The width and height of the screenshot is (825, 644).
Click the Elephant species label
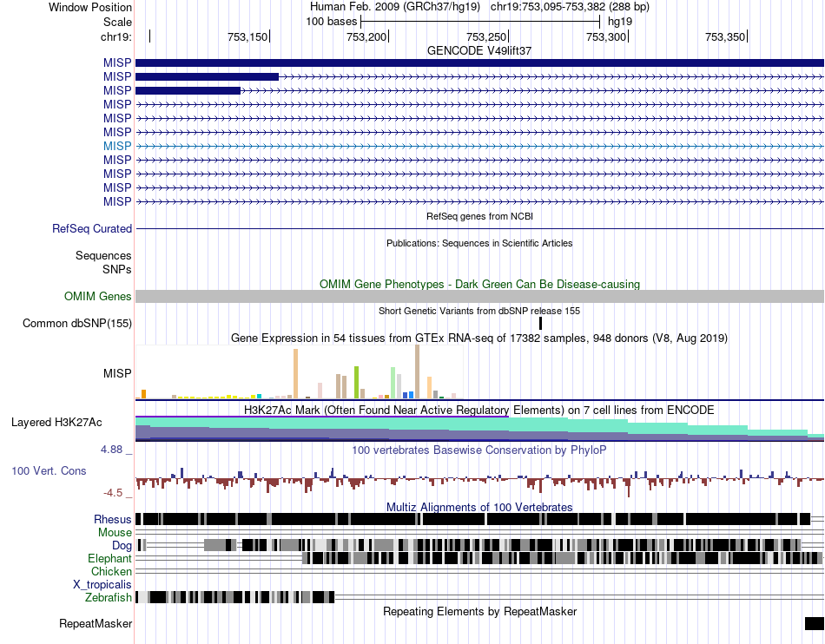(109, 558)
